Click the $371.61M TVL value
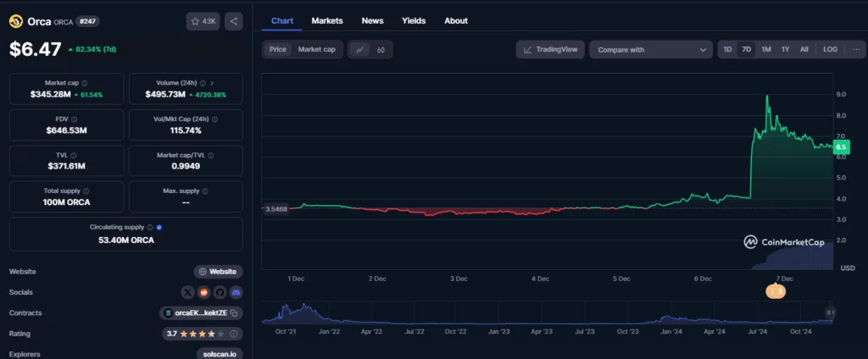Image resolution: width=868 pixels, height=359 pixels. (x=66, y=166)
